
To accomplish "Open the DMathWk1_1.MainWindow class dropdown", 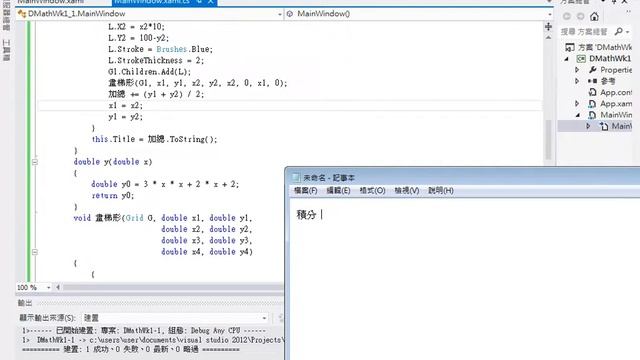I will (x=280, y=14).
